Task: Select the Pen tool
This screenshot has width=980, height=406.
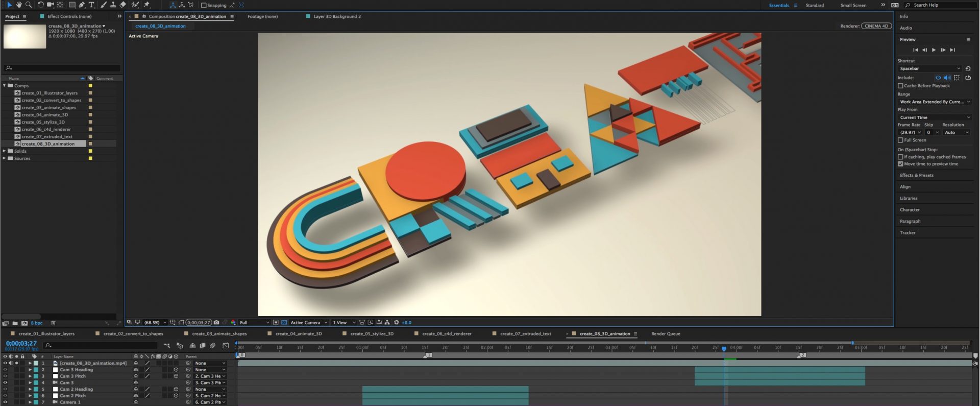Action: click(x=82, y=5)
